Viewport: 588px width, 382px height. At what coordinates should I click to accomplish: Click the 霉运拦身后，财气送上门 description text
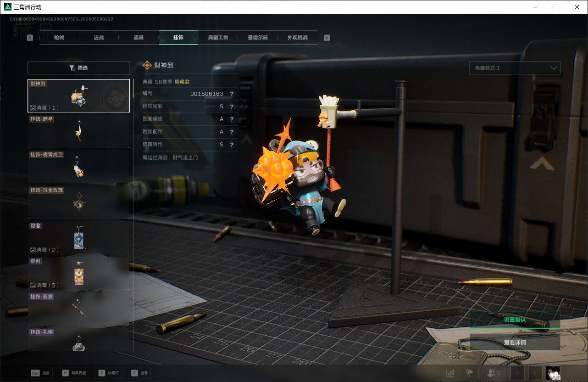coord(170,157)
